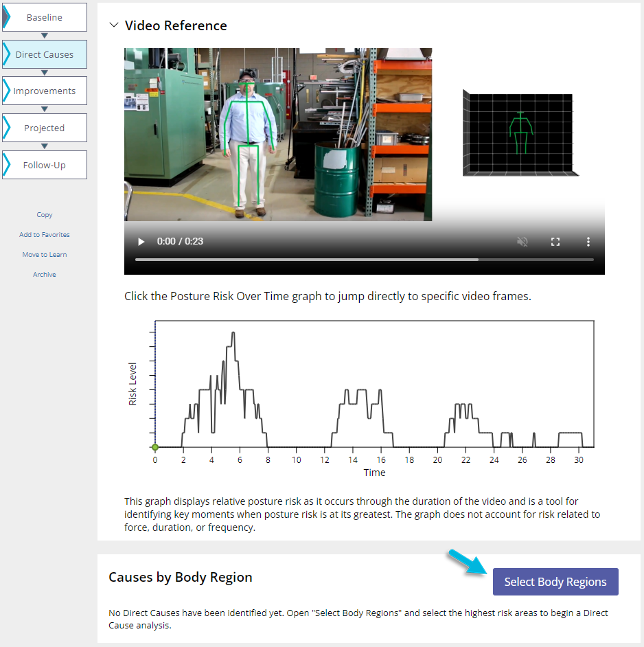Click Move to Learn link
Viewport: 644px width, 647px height.
45,255
